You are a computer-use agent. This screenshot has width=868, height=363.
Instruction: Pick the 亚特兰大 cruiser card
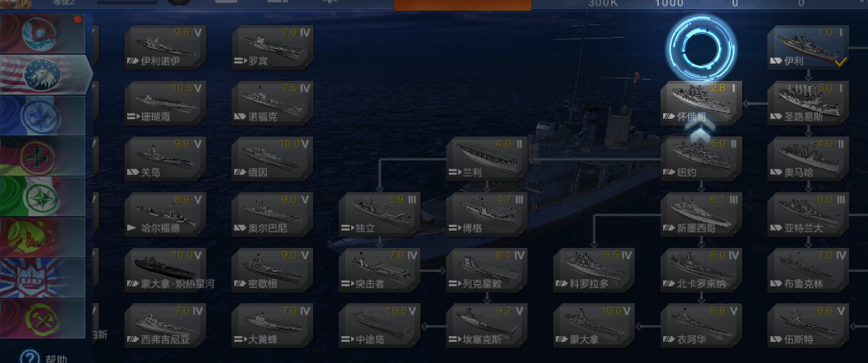pyautogui.click(x=808, y=214)
